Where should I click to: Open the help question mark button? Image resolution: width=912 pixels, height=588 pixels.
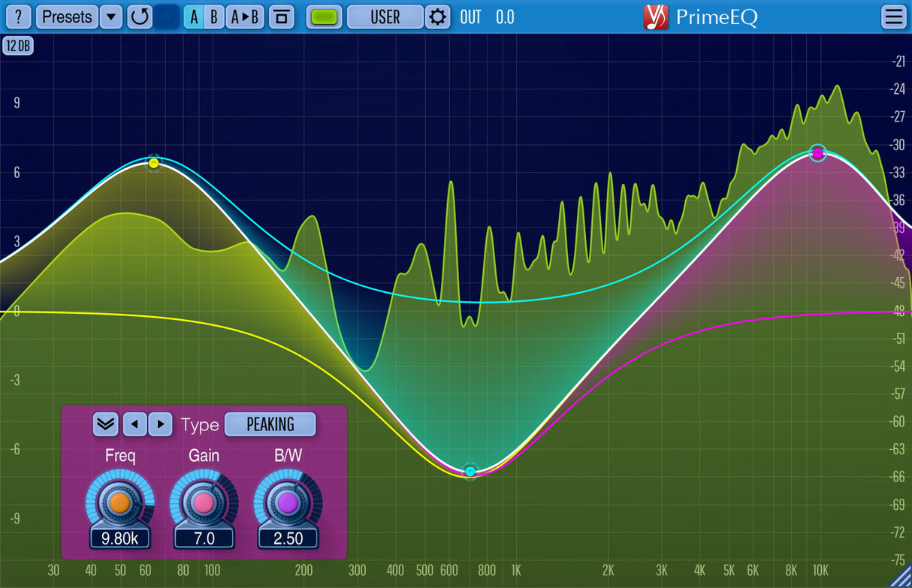click(x=18, y=17)
